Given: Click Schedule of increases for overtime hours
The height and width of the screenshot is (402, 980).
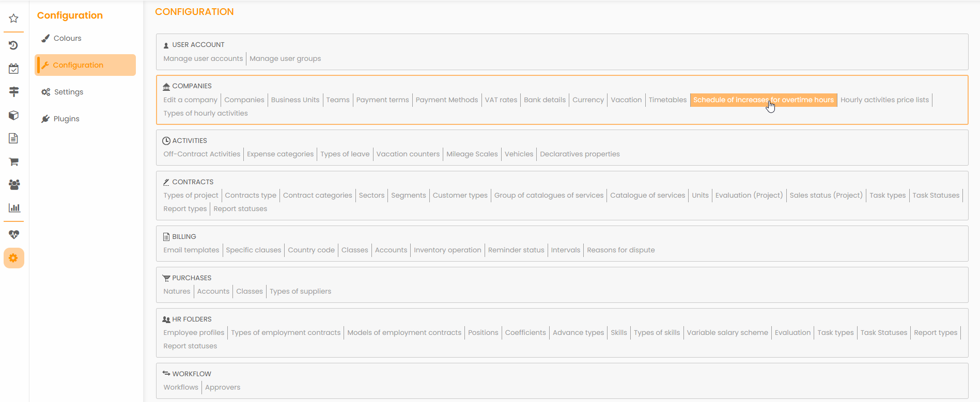Looking at the screenshot, I should (x=763, y=100).
